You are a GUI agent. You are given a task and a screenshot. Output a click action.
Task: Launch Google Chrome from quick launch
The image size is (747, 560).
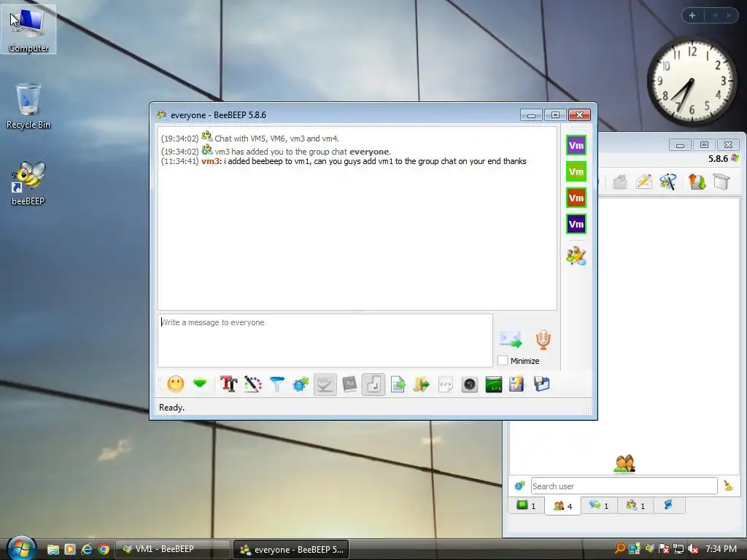pyautogui.click(x=104, y=549)
